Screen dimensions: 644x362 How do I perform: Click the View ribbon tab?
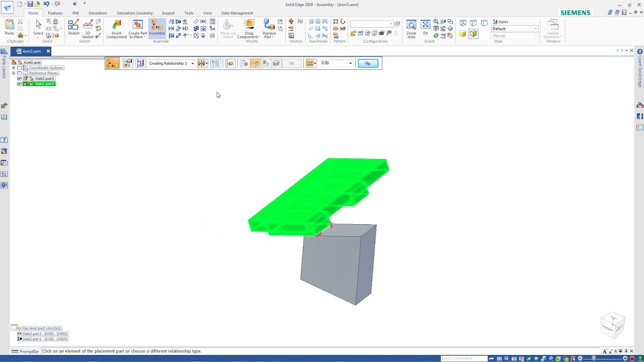pos(207,13)
